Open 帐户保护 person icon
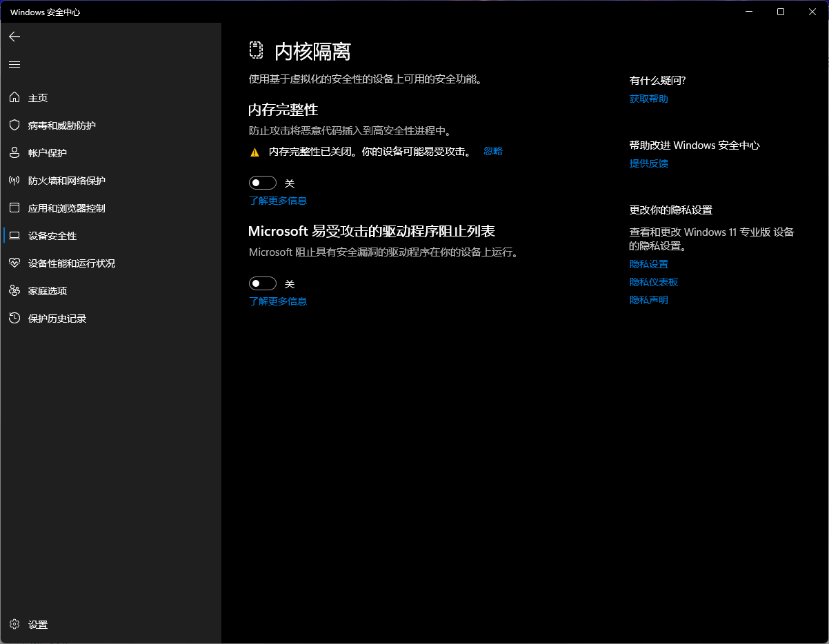 point(14,153)
